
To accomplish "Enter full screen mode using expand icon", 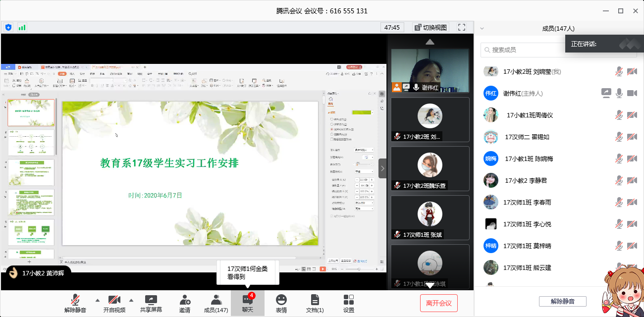I will 462,27.
